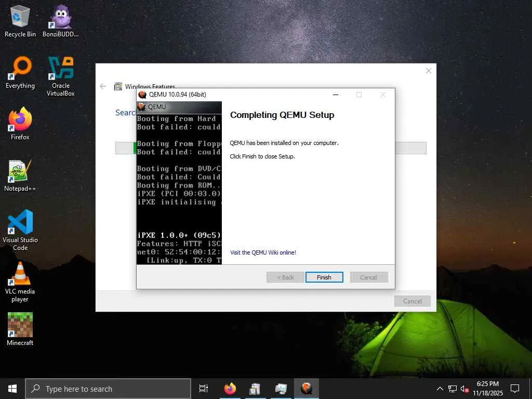Click the QEMU icon in the setup title bar
The height and width of the screenshot is (399, 532).
point(142,95)
